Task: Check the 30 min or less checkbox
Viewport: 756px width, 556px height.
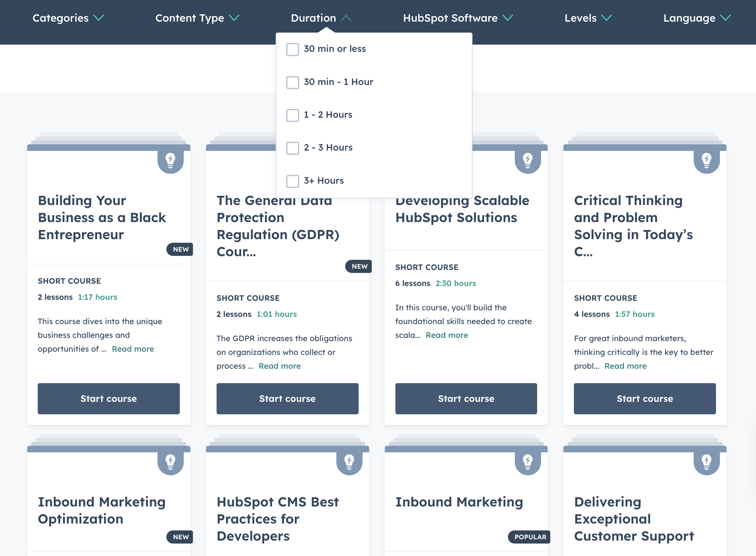Action: point(292,49)
